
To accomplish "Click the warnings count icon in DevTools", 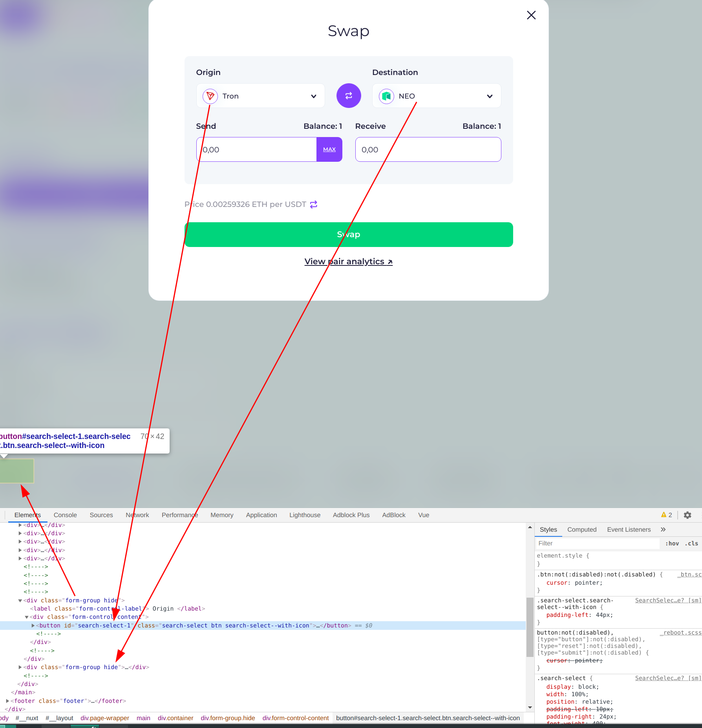I will (x=667, y=515).
